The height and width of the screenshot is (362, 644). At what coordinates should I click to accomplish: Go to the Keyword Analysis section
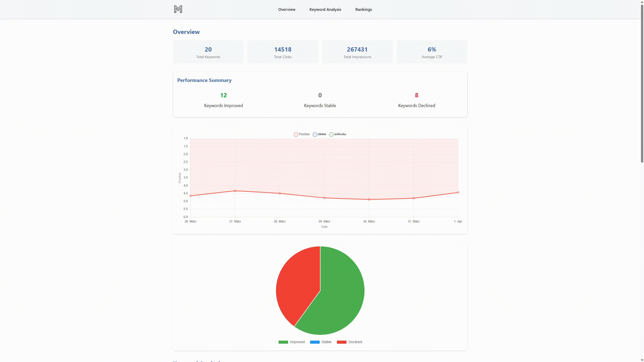(x=325, y=9)
